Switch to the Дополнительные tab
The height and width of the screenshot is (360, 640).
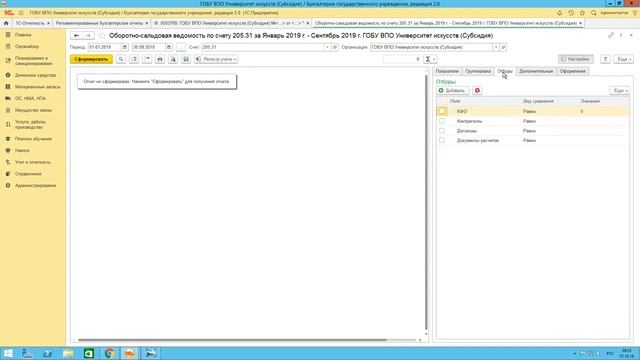(536, 71)
